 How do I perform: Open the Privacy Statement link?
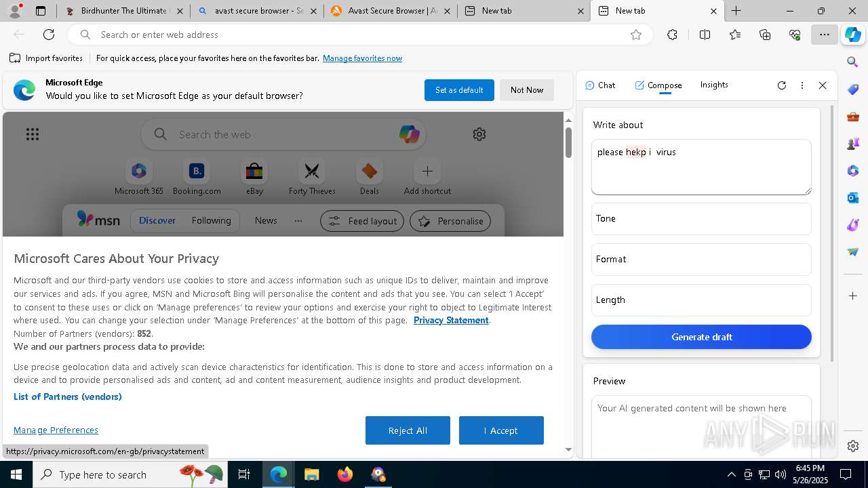point(451,321)
